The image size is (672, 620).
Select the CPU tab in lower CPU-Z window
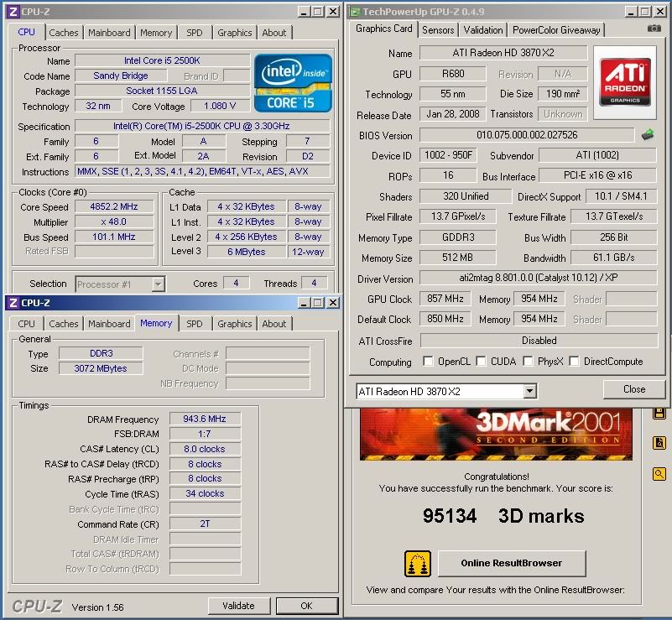coord(26,324)
